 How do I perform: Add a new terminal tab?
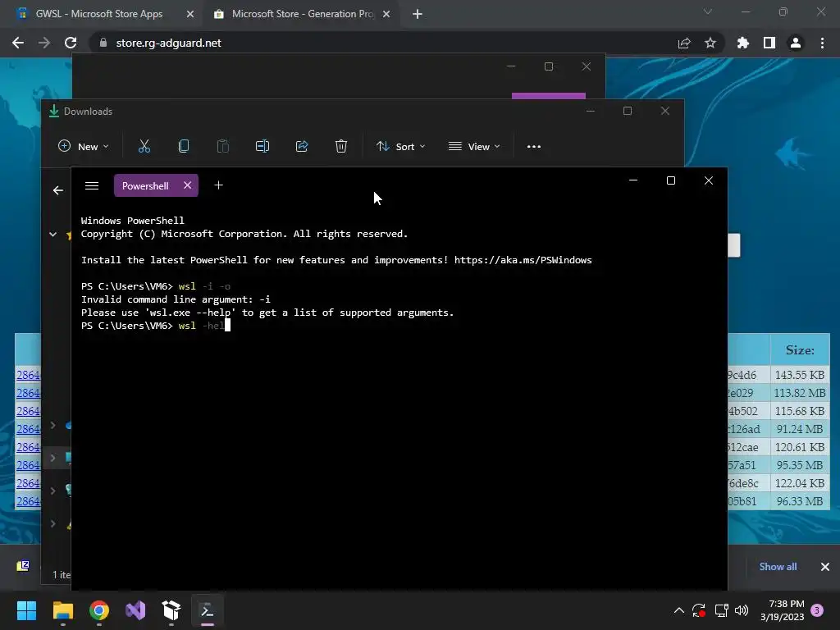point(218,185)
